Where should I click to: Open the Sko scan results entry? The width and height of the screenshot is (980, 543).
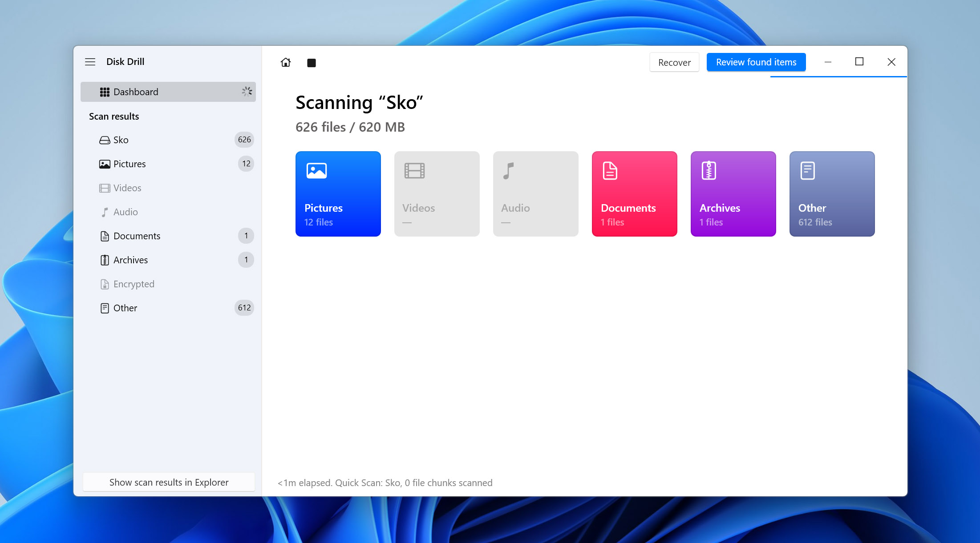coord(168,140)
